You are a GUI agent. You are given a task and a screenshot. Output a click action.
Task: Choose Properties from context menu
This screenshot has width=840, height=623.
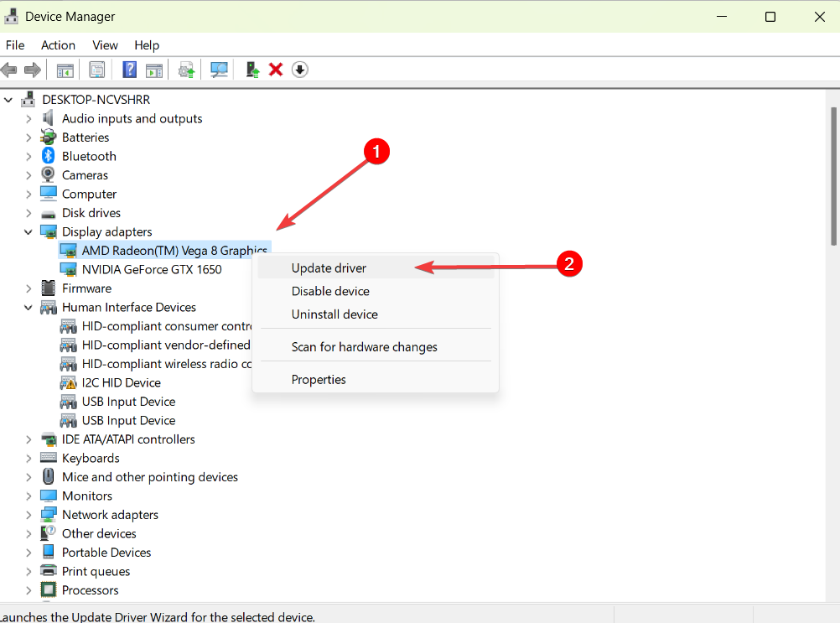376,379
